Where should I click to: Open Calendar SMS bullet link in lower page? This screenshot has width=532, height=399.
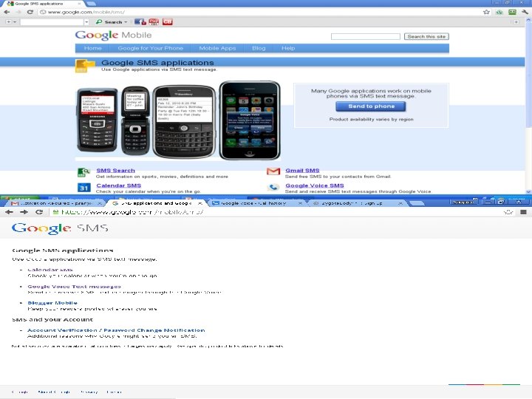point(50,270)
